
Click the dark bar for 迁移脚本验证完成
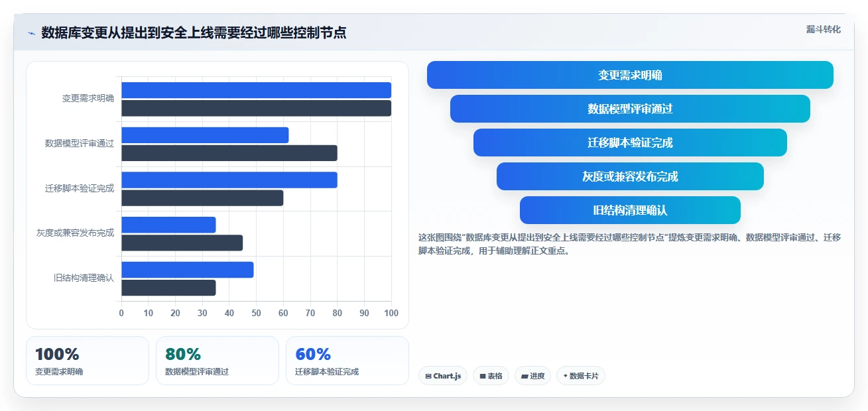point(202,198)
